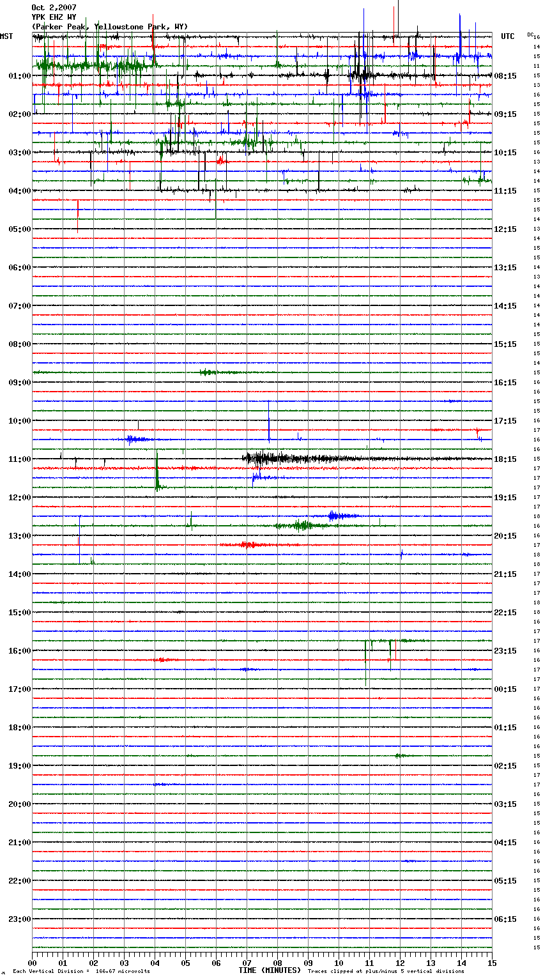
Task: Select the 06:00 MST time label
Action: pyautogui.click(x=20, y=268)
